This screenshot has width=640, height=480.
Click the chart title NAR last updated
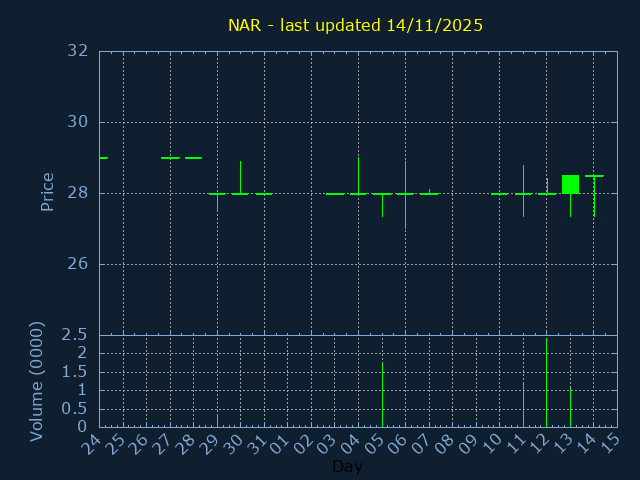[x=355, y=25]
